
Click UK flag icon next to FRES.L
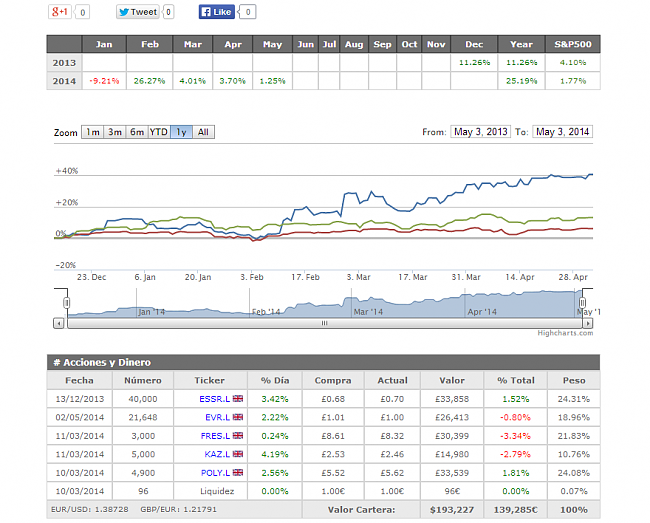[238, 435]
